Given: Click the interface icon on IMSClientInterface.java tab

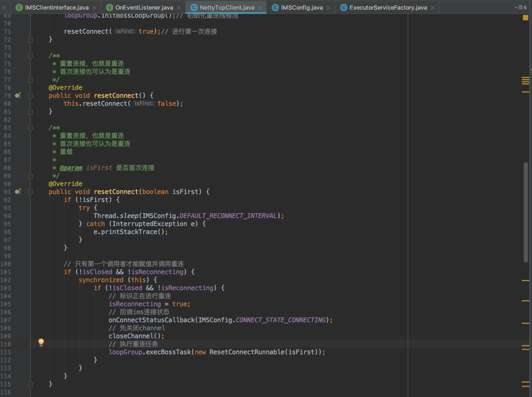Looking at the screenshot, I should coord(18,7).
